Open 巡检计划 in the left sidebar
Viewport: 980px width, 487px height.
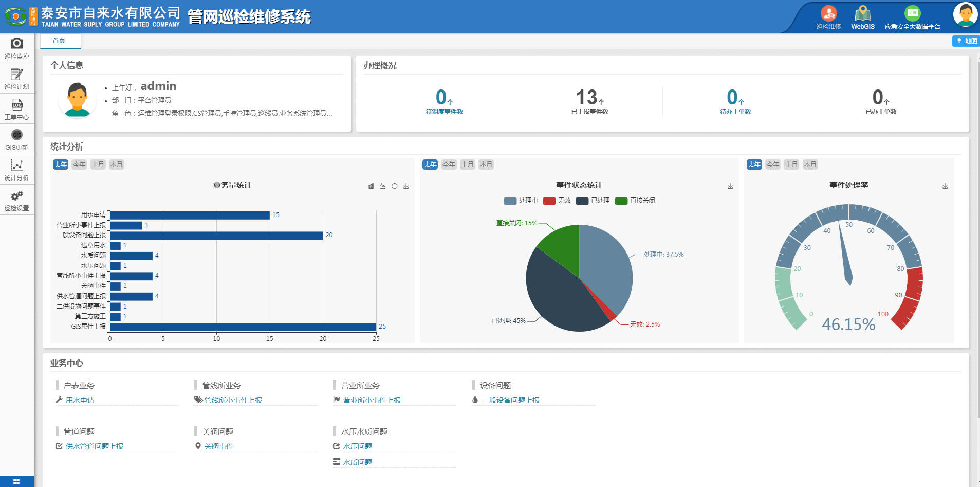click(x=17, y=78)
